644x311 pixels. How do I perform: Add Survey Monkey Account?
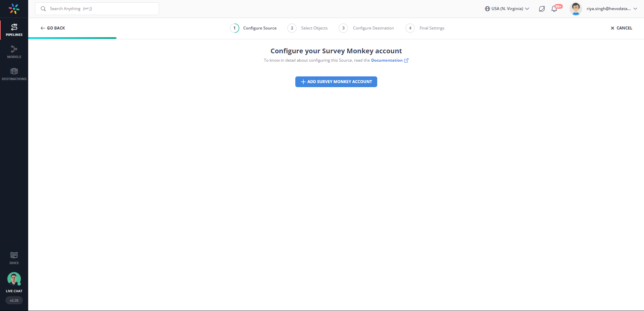(336, 82)
